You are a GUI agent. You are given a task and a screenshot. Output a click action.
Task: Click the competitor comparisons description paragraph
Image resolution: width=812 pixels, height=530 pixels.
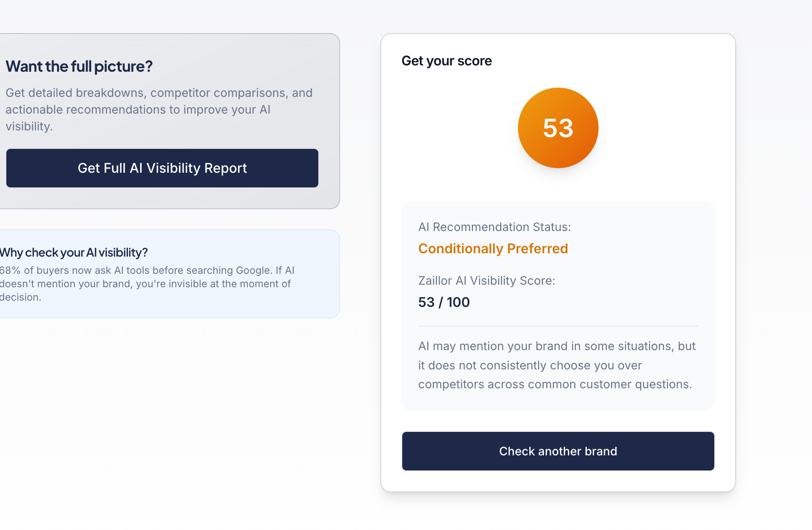click(x=159, y=109)
